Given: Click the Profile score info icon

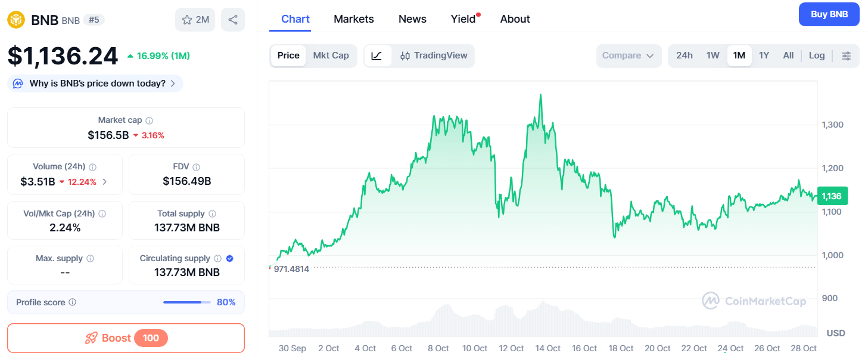Looking at the screenshot, I should [x=73, y=302].
